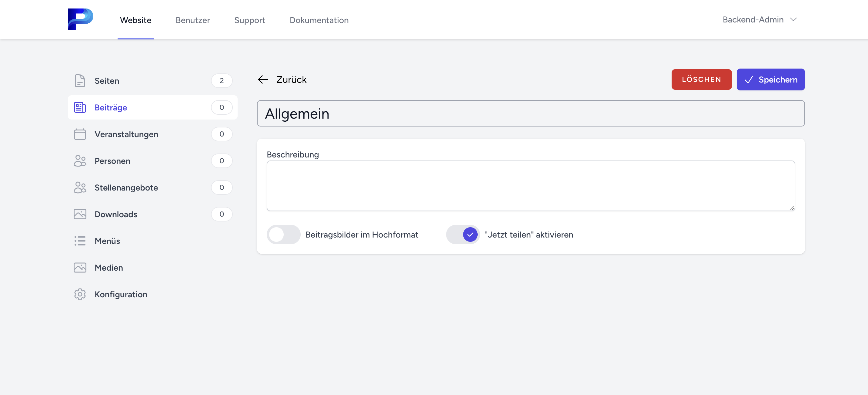Disable the "Jetzt teilen" aktivieren toggle
This screenshot has width=868, height=395.
463,235
